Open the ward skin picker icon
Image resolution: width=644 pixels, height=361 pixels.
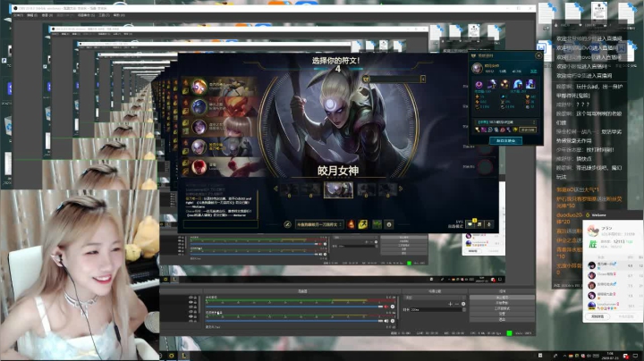tap(377, 224)
